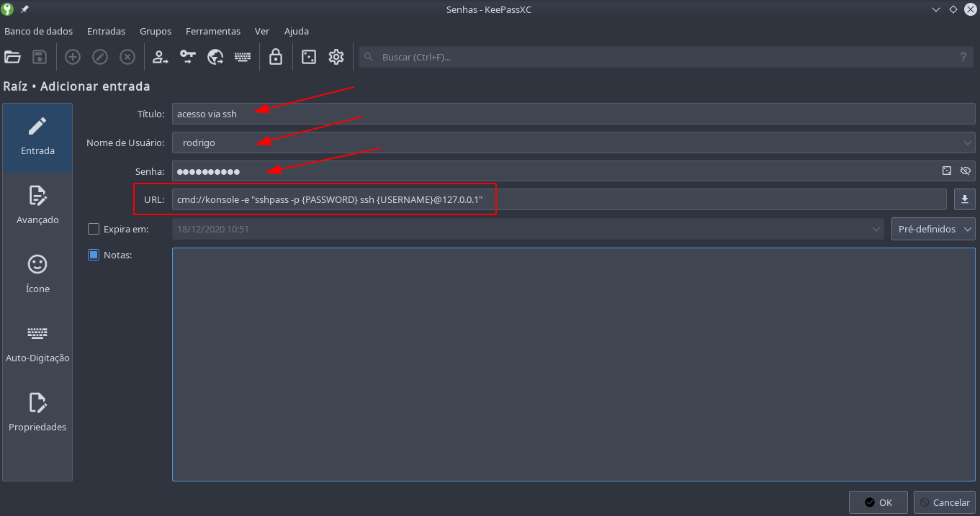Click the Auto-Type keyboard toolbar icon
The image size is (980, 516).
(x=243, y=57)
